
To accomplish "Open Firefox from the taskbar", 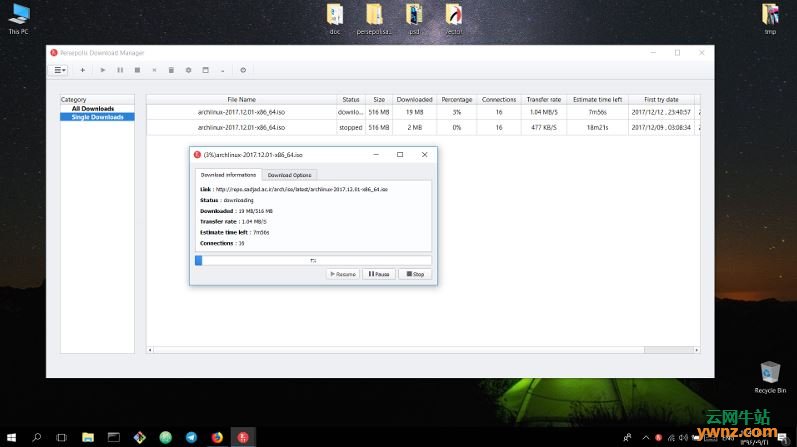I will (217, 437).
